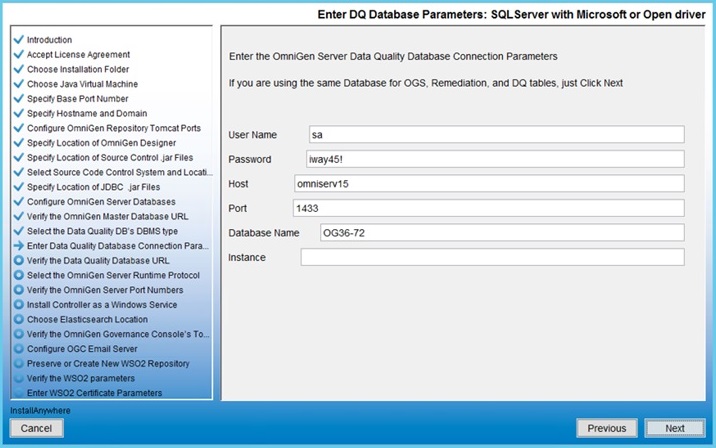Click checkmark beside Specify Location of JDBC .jar Files
The image size is (716, 448).
pyautogui.click(x=19, y=187)
